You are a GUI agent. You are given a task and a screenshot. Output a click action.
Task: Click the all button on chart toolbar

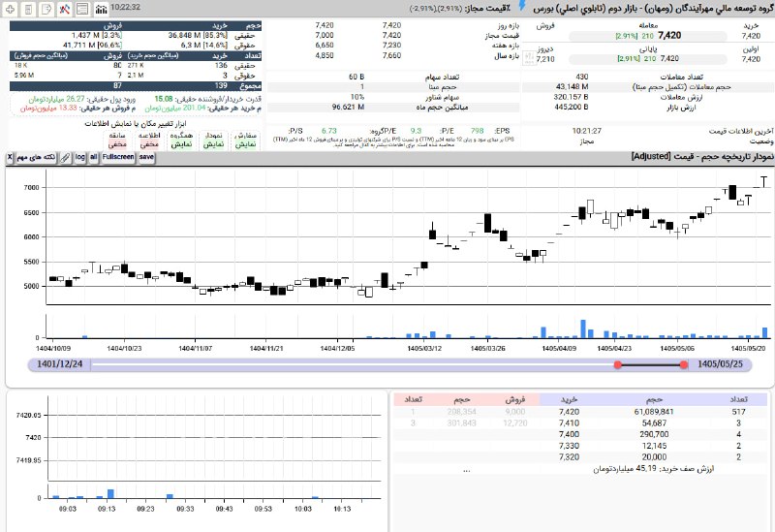pos(94,157)
